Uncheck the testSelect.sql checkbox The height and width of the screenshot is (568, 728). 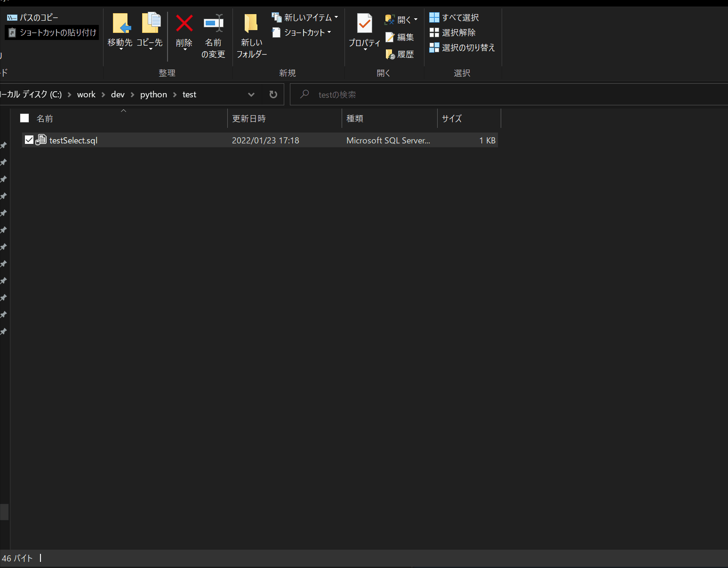tap(29, 139)
